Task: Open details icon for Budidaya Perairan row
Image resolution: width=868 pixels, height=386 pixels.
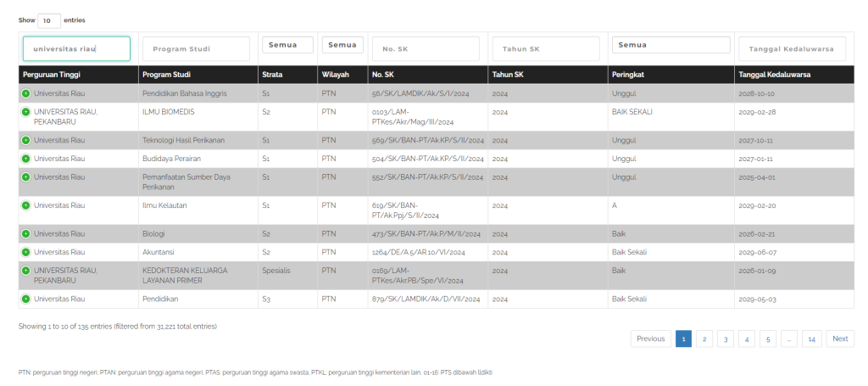Action: [25, 159]
